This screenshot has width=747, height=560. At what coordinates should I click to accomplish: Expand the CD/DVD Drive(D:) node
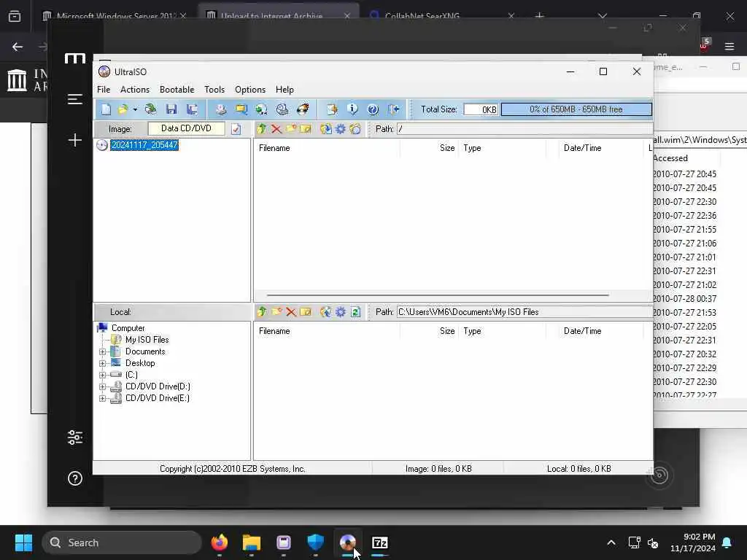coord(102,386)
